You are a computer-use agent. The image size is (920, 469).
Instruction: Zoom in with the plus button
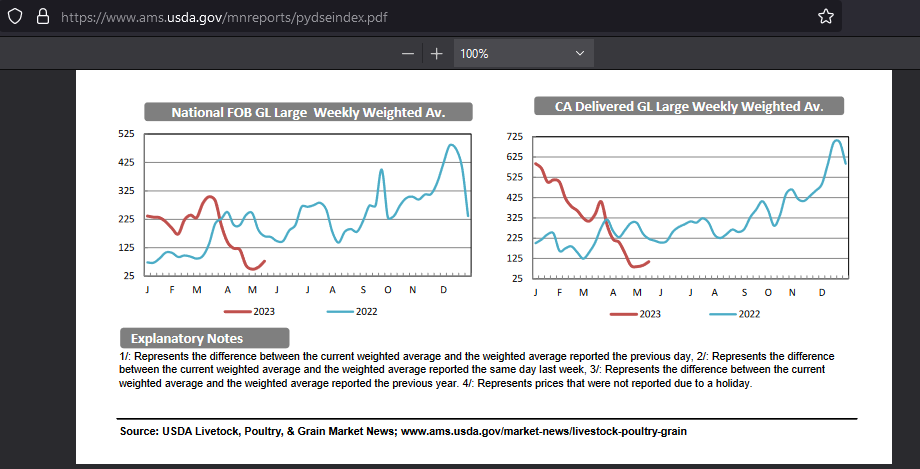(x=436, y=54)
